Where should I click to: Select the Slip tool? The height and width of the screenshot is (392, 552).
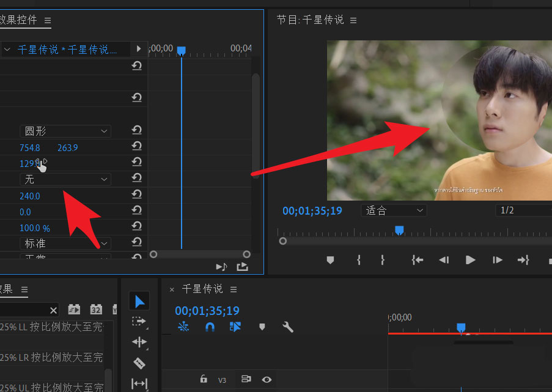click(x=139, y=382)
